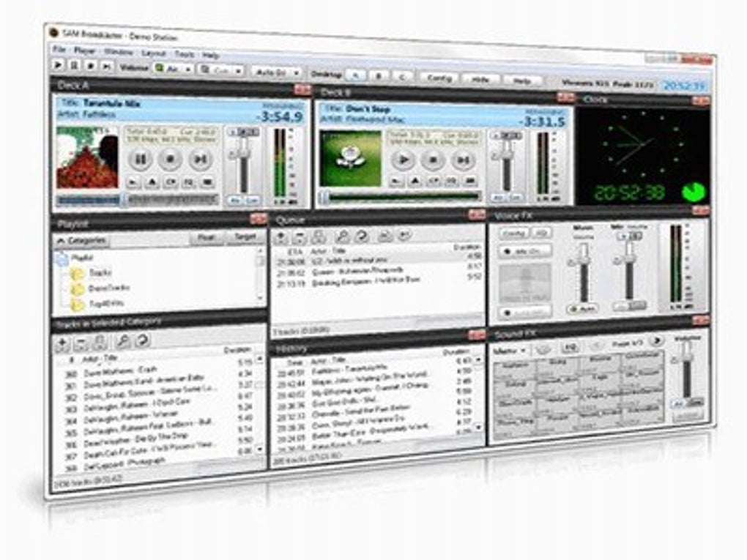Open the Player menu
The width and height of the screenshot is (747, 560).
pyautogui.click(x=84, y=51)
